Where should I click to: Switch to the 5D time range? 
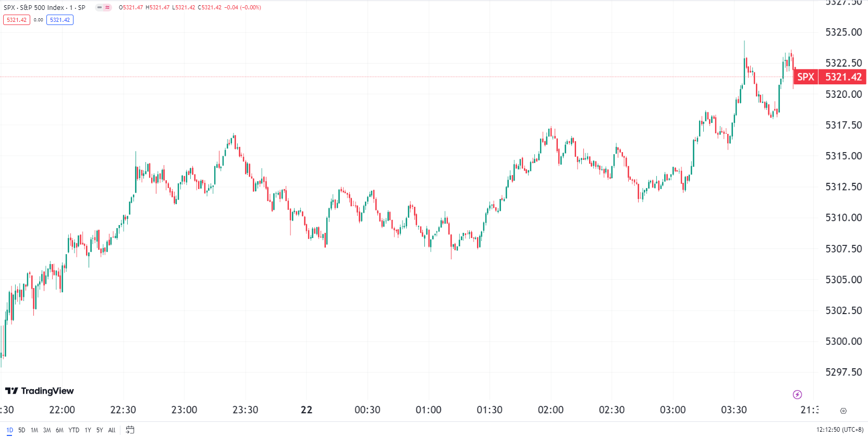[x=21, y=430]
